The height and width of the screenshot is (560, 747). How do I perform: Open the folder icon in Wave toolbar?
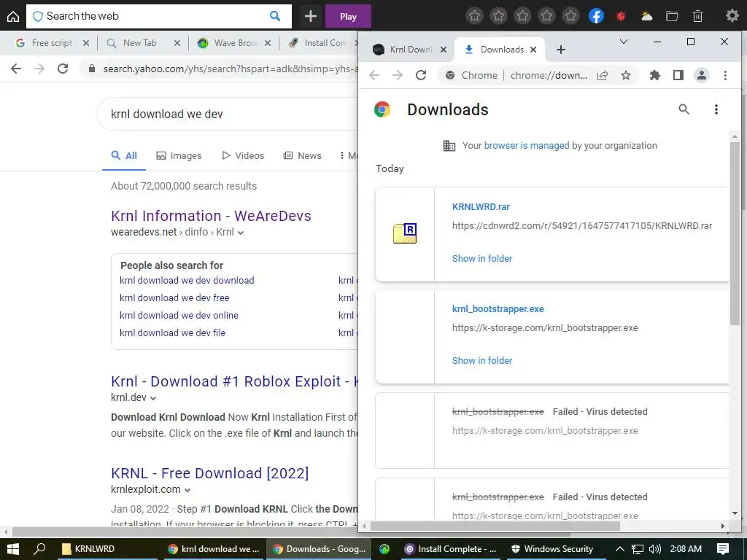coord(672,16)
